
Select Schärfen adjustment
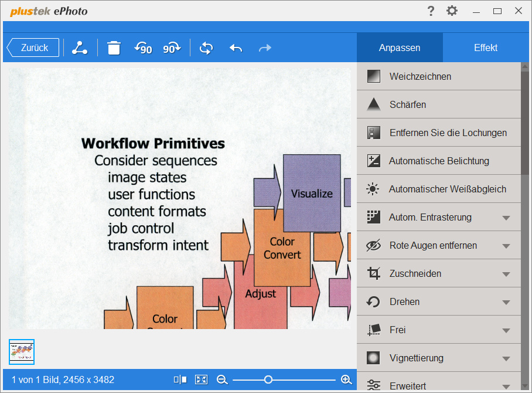(439, 104)
